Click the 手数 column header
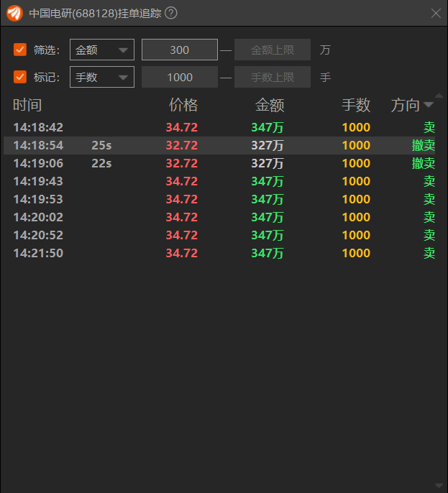448x493 pixels. point(356,106)
